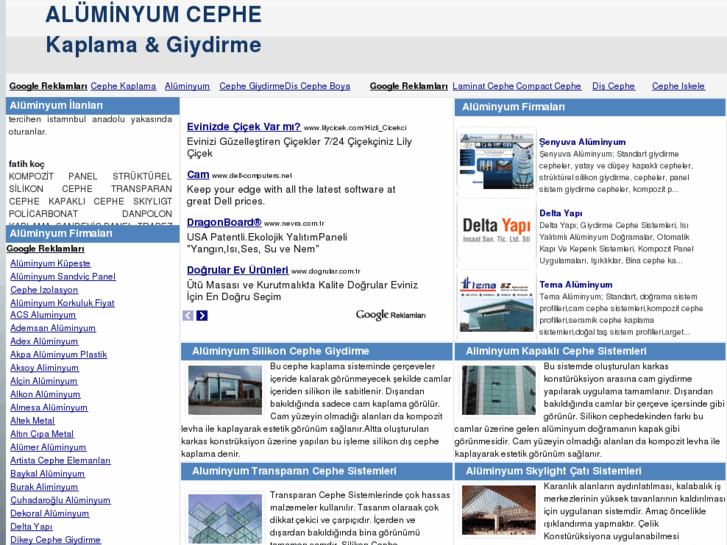
Task: Click the next ads arrow icon
Action: click(x=202, y=315)
